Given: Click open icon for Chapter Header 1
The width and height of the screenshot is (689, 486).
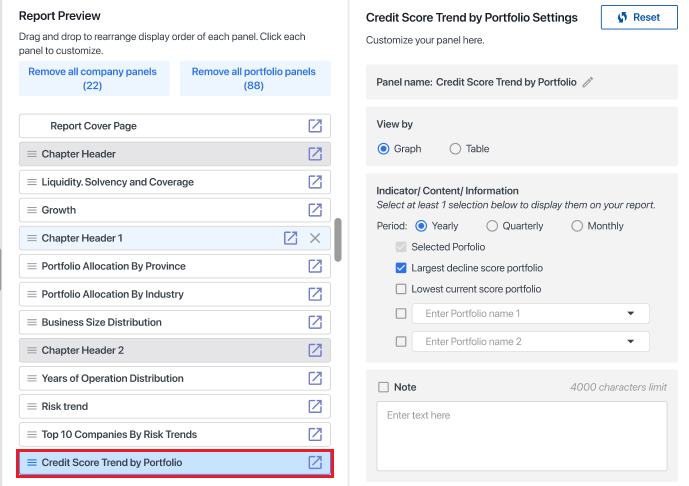Looking at the screenshot, I should tap(290, 238).
